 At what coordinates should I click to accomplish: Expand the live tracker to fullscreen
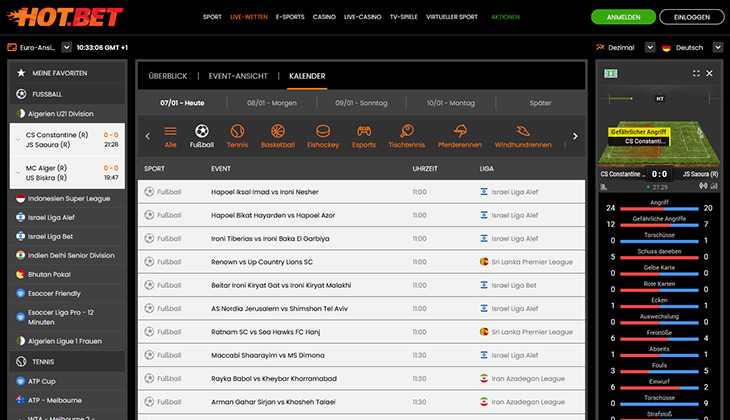696,73
